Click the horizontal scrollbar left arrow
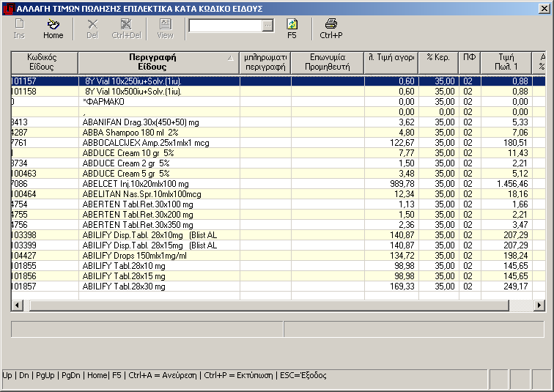 (17, 305)
